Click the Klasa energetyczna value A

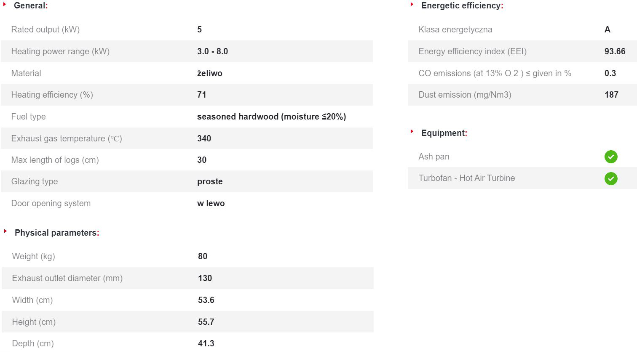(608, 29)
